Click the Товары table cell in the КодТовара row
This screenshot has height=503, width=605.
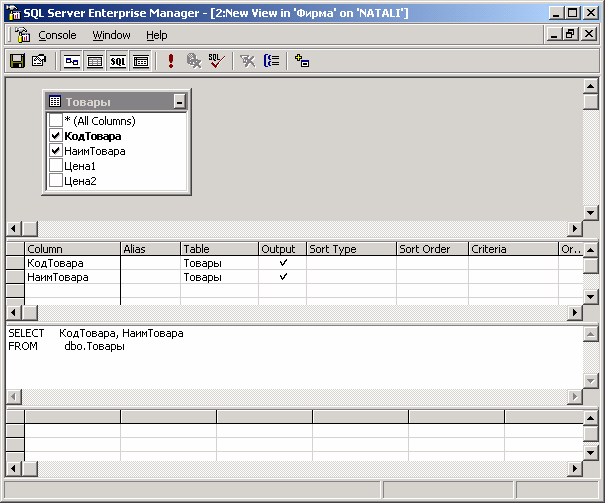click(219, 263)
